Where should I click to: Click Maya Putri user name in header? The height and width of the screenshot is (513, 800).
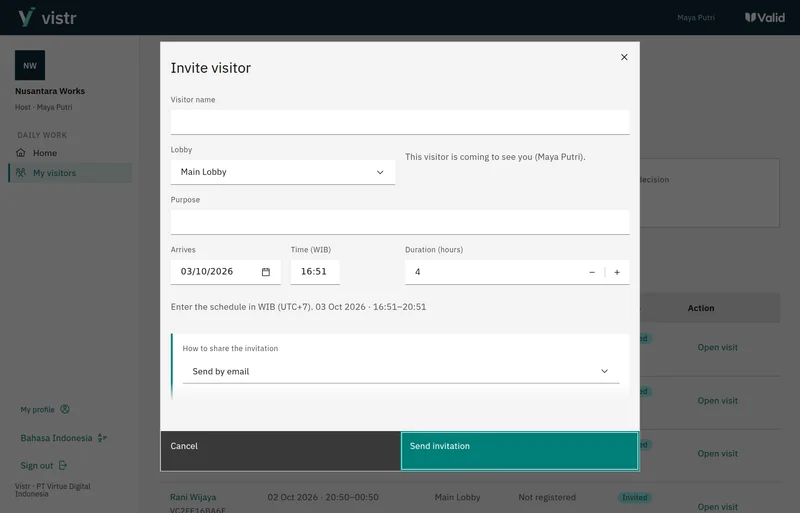pos(695,17)
